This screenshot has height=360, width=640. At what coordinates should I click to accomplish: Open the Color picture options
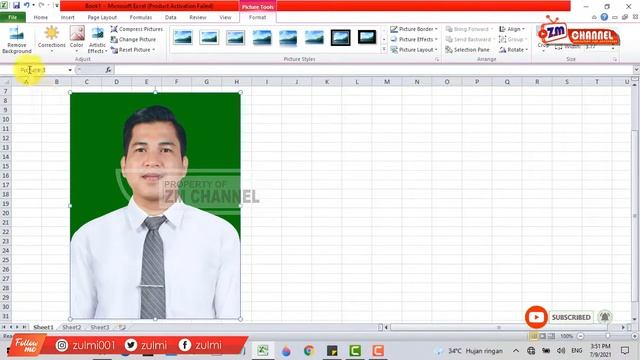tap(76, 40)
